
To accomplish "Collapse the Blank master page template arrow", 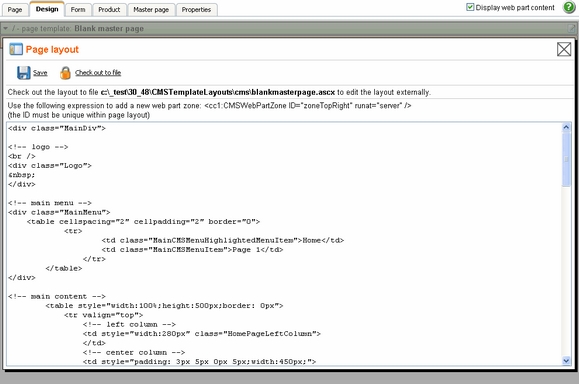I will coord(6,28).
